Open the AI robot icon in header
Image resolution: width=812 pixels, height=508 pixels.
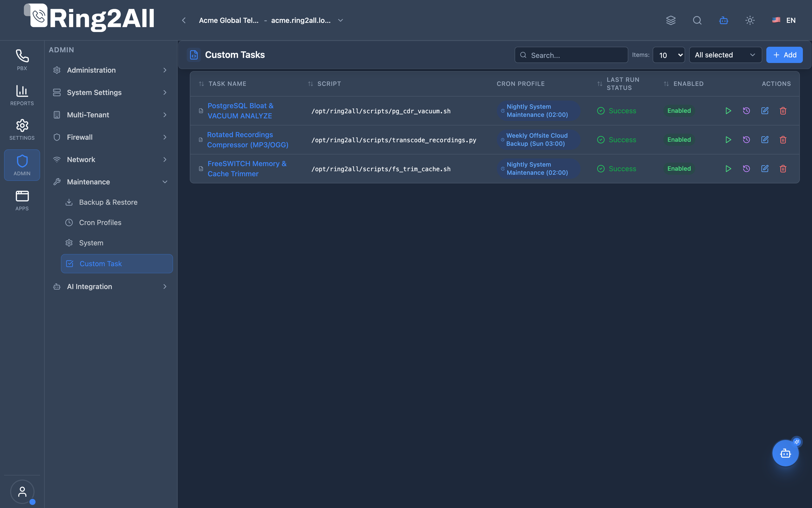click(723, 21)
